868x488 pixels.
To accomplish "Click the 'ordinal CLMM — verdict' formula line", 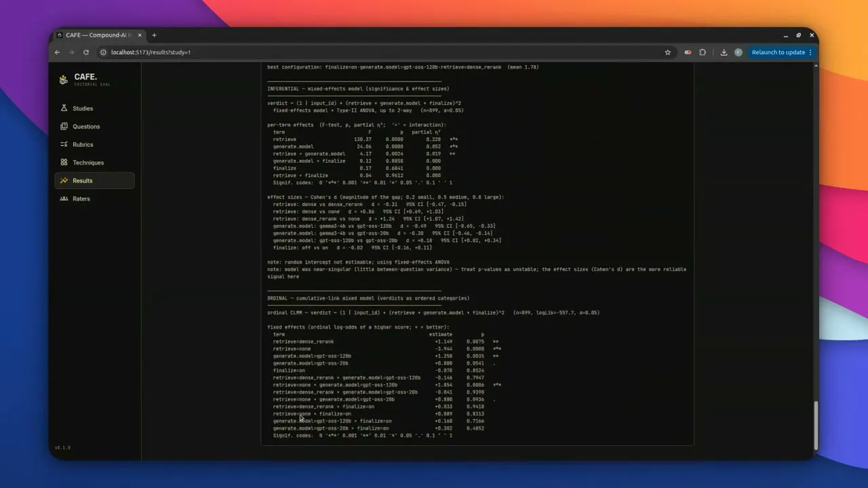I will click(433, 312).
